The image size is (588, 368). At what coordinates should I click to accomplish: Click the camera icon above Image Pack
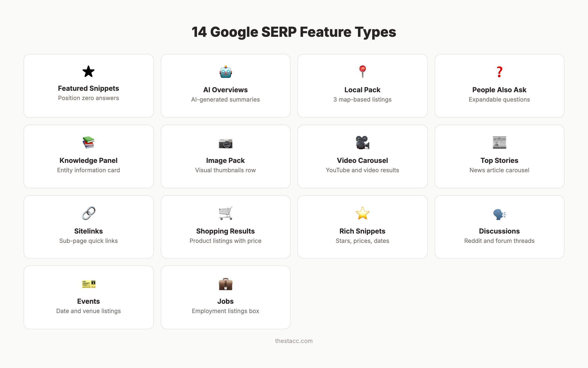tap(225, 144)
